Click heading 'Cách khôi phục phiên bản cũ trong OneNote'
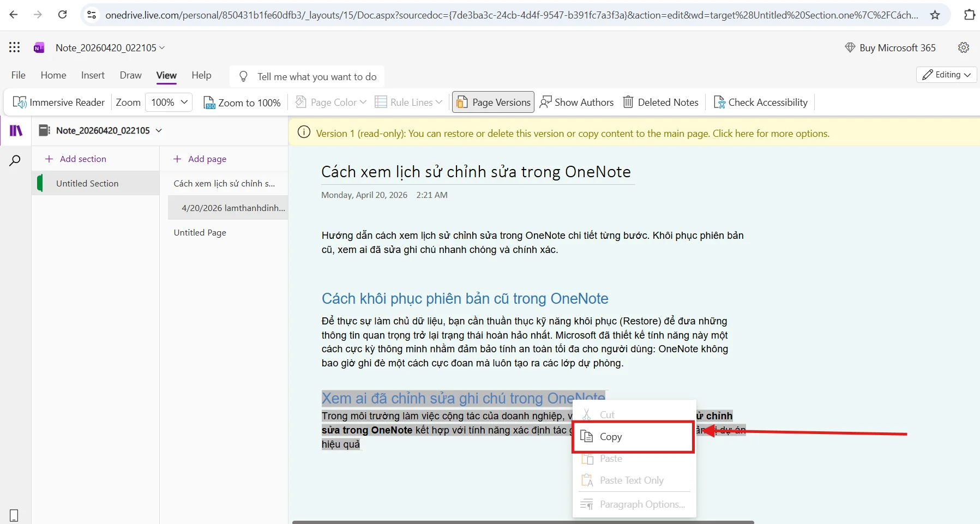The image size is (980, 524). point(465,298)
